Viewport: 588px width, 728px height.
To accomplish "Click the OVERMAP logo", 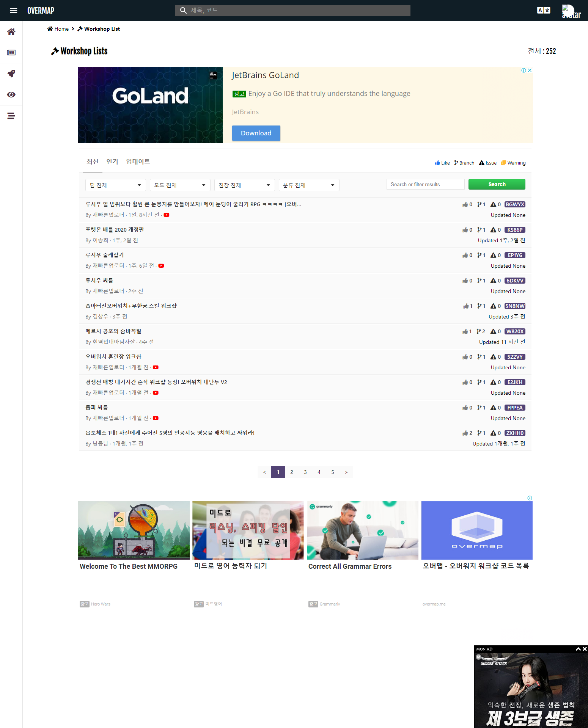I will click(x=41, y=11).
